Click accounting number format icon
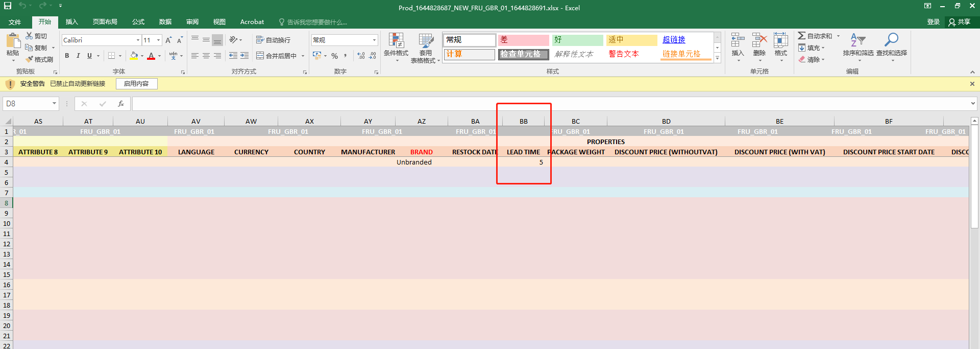The image size is (980, 349). (317, 56)
